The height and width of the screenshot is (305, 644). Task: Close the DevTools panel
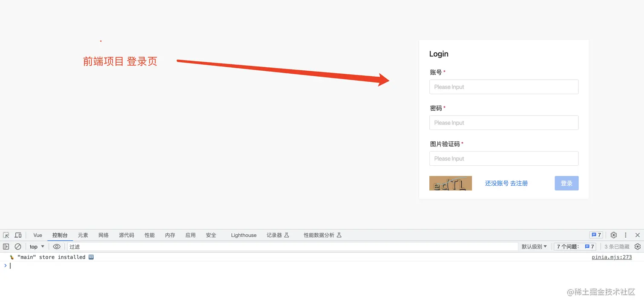click(x=638, y=235)
